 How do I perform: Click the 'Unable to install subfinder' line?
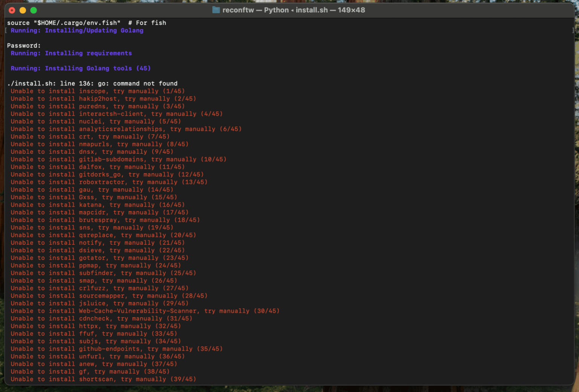[103, 273]
